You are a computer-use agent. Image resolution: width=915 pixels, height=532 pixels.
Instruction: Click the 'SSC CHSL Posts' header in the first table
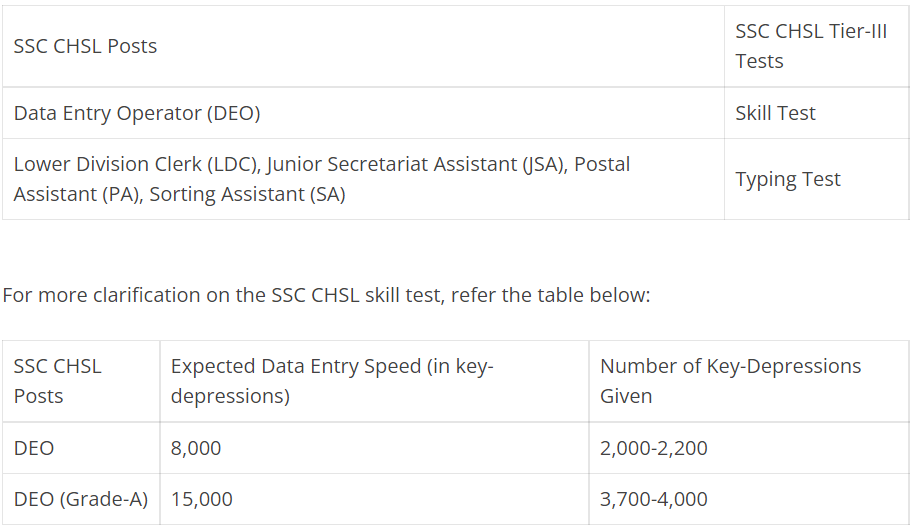pos(85,46)
